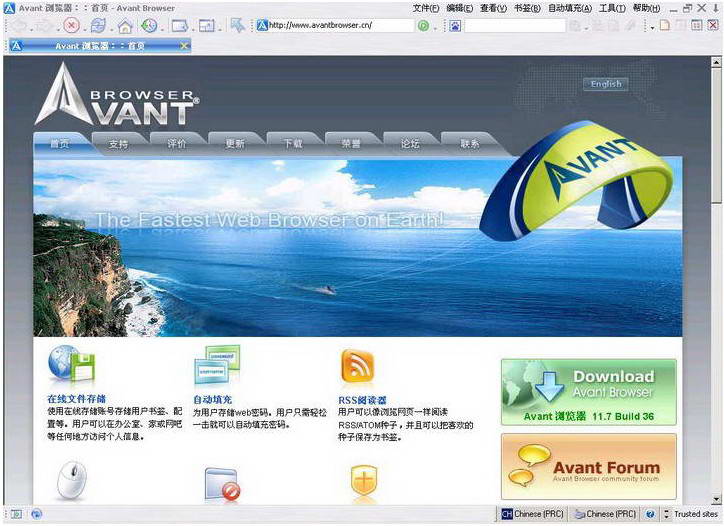The height and width of the screenshot is (526, 724).
Task: Open the 书签(B) bookmarks menu
Action: click(x=527, y=8)
